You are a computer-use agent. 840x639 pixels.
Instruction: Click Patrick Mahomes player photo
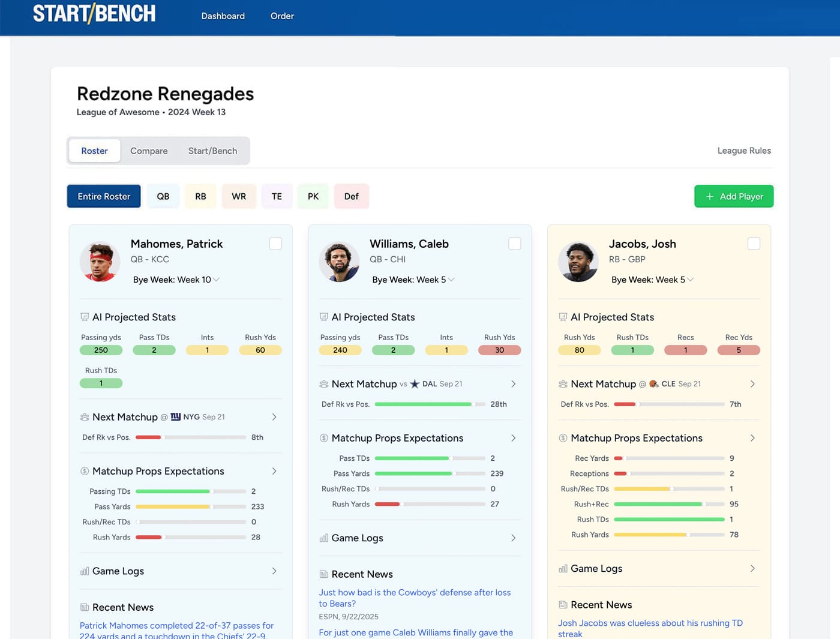(x=100, y=262)
